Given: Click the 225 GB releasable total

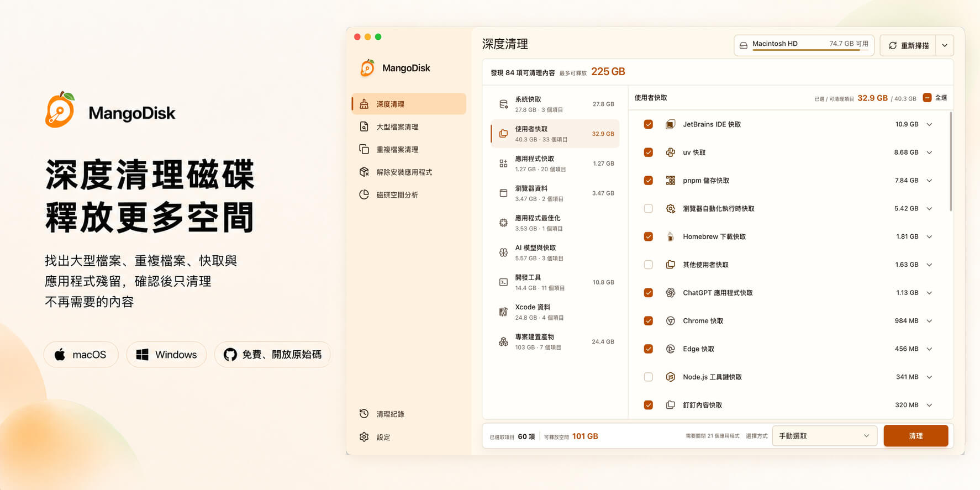Looking at the screenshot, I should tap(608, 71).
